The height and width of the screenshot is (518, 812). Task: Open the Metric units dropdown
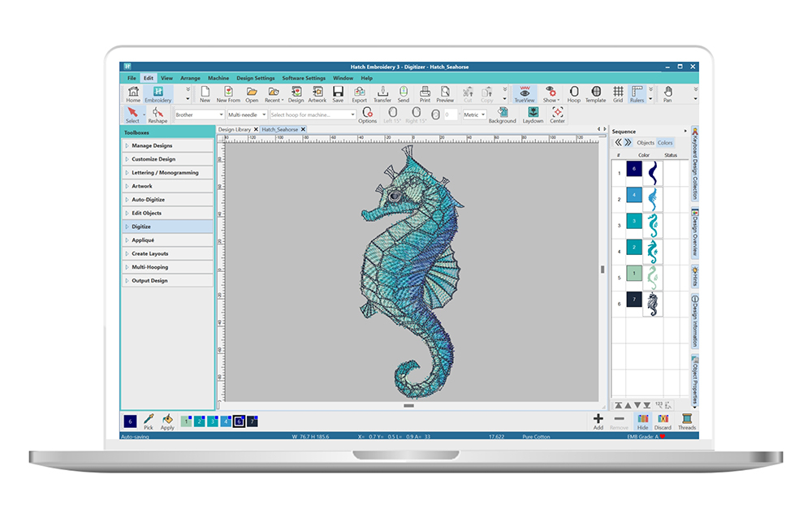click(x=474, y=115)
